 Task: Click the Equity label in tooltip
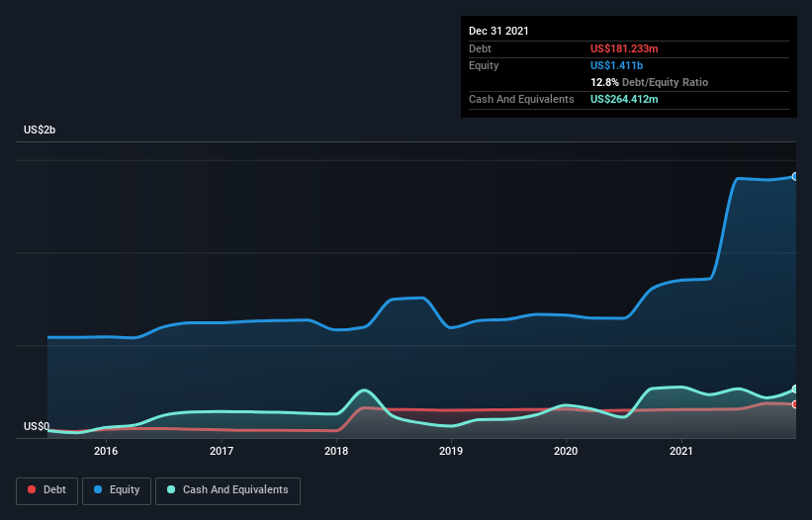484,65
